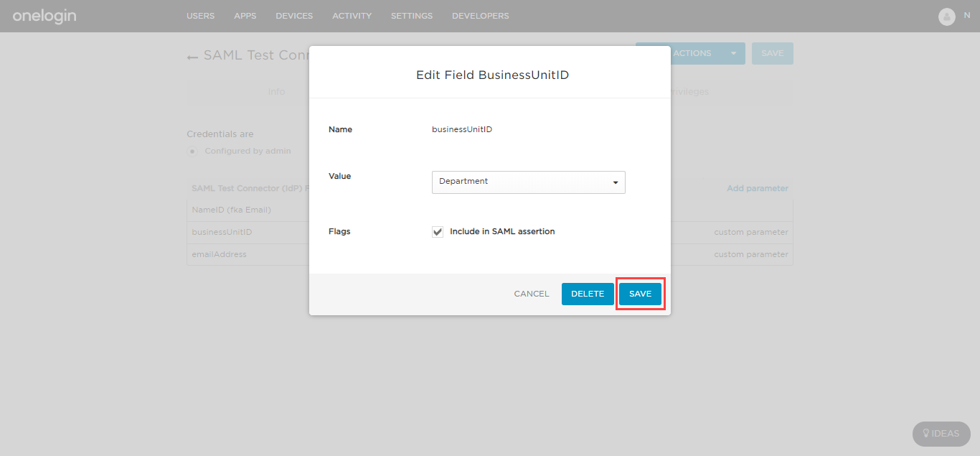980x456 pixels.
Task: Click the page-level Save button in header
Action: pos(773,54)
